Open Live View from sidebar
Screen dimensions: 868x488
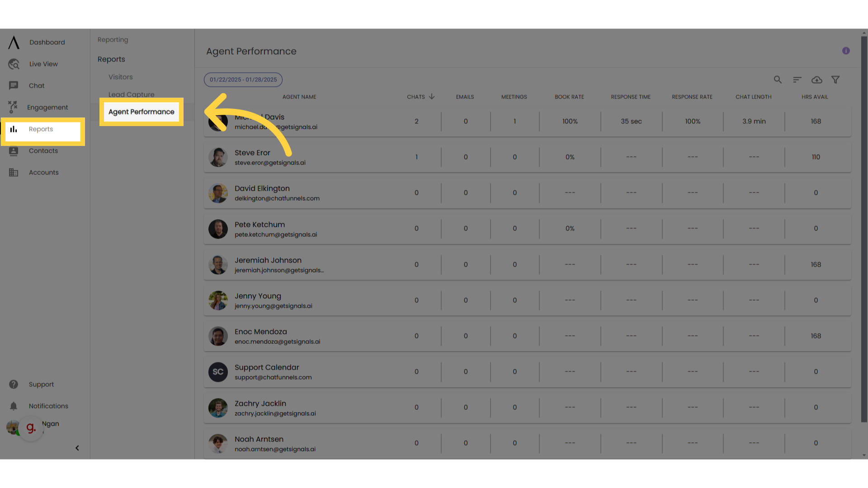point(43,64)
